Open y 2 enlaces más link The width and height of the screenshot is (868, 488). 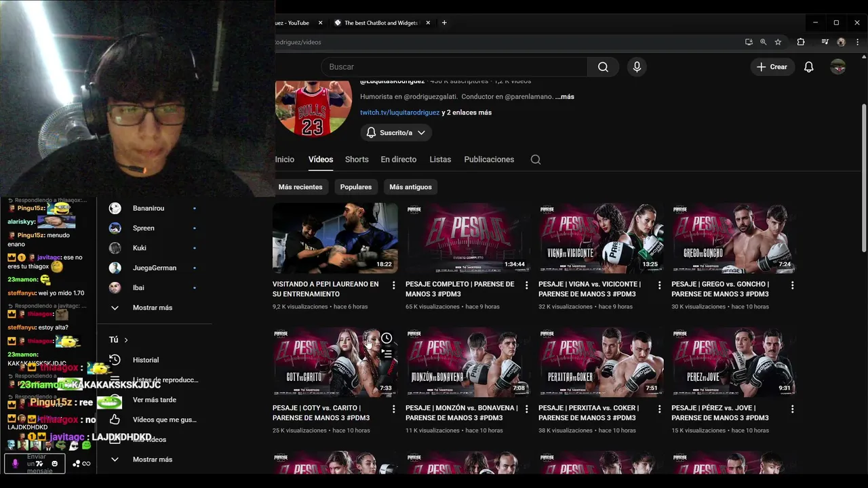coord(467,113)
